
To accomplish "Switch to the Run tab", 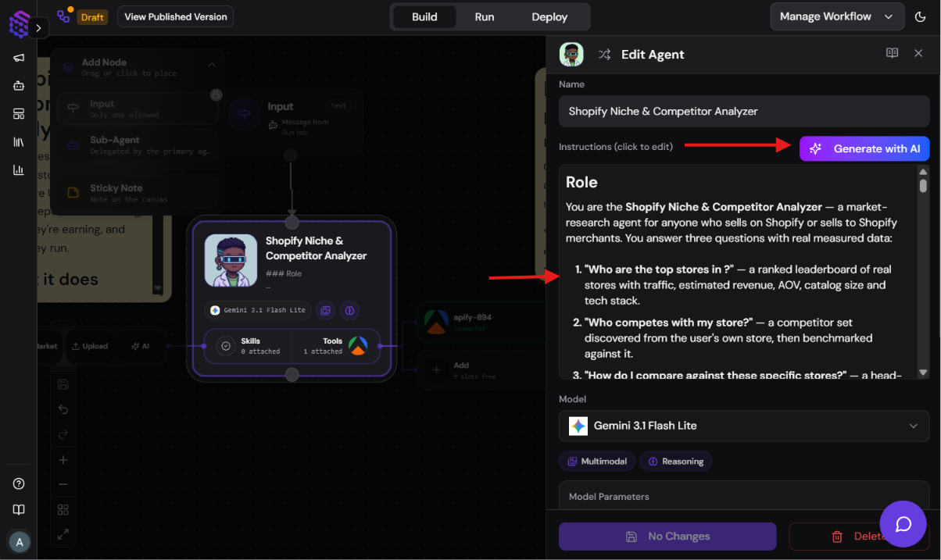I will (485, 16).
